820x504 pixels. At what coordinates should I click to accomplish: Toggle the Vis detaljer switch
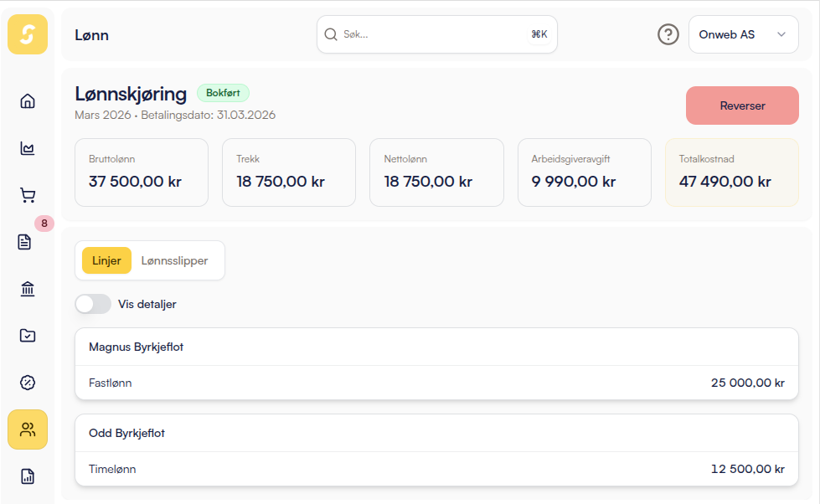click(x=93, y=304)
